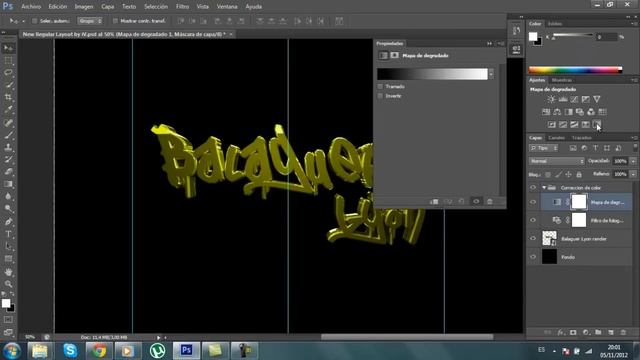This screenshot has height=360, width=640.
Task: Open the Ajustes panel flyout menu
Action: point(633,80)
